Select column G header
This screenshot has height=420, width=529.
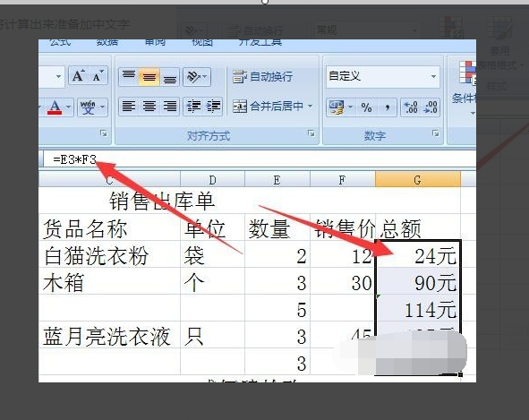(418, 179)
